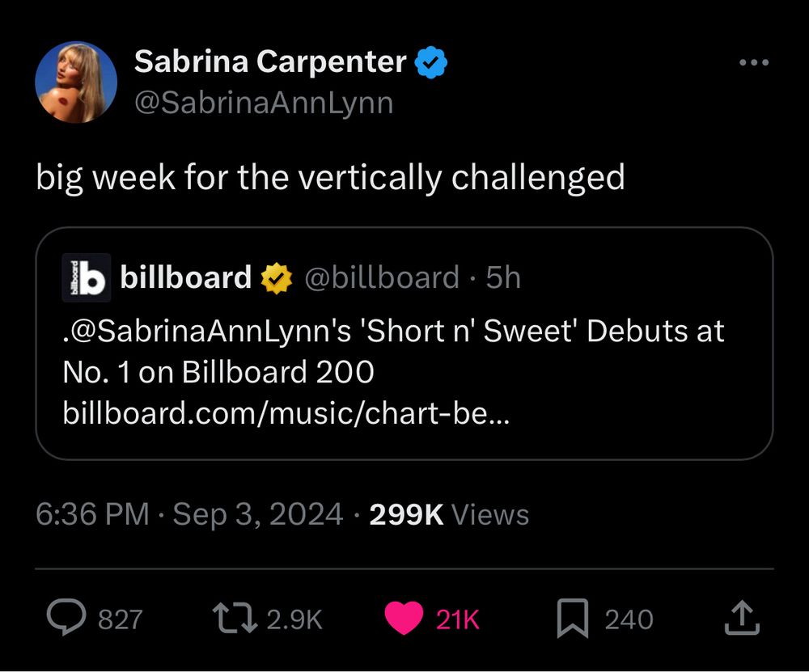Click the 'big week for the vertically challenged' text
The height and width of the screenshot is (672, 809).
point(330,177)
